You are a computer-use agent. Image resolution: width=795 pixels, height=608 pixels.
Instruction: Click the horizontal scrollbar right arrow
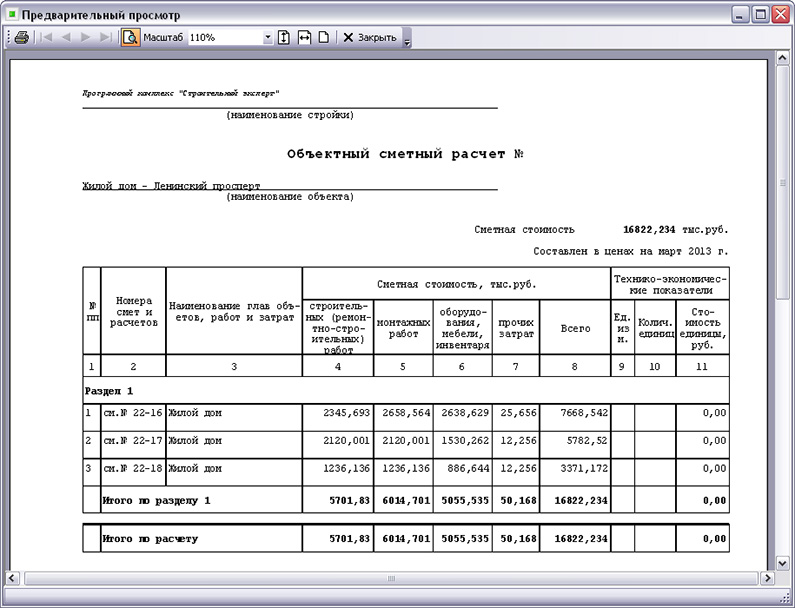tap(767, 578)
